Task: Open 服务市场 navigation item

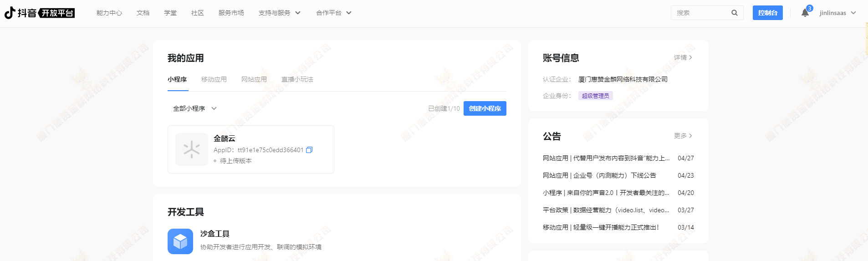Action: pos(231,13)
